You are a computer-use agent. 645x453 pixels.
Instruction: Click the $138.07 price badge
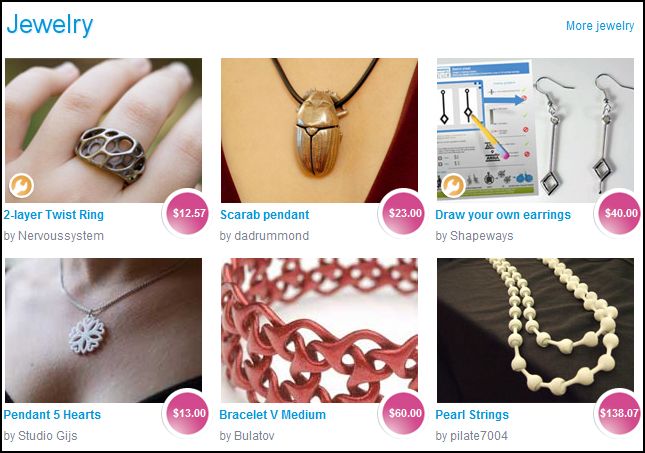point(619,413)
